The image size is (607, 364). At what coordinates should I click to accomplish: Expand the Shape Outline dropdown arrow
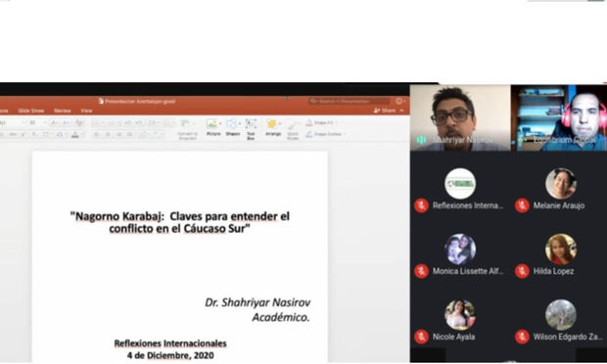click(345, 134)
